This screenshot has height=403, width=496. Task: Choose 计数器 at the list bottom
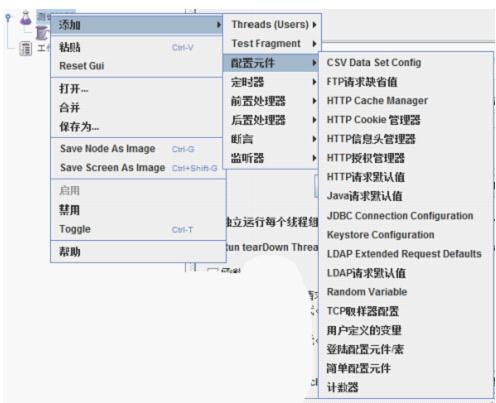342,387
